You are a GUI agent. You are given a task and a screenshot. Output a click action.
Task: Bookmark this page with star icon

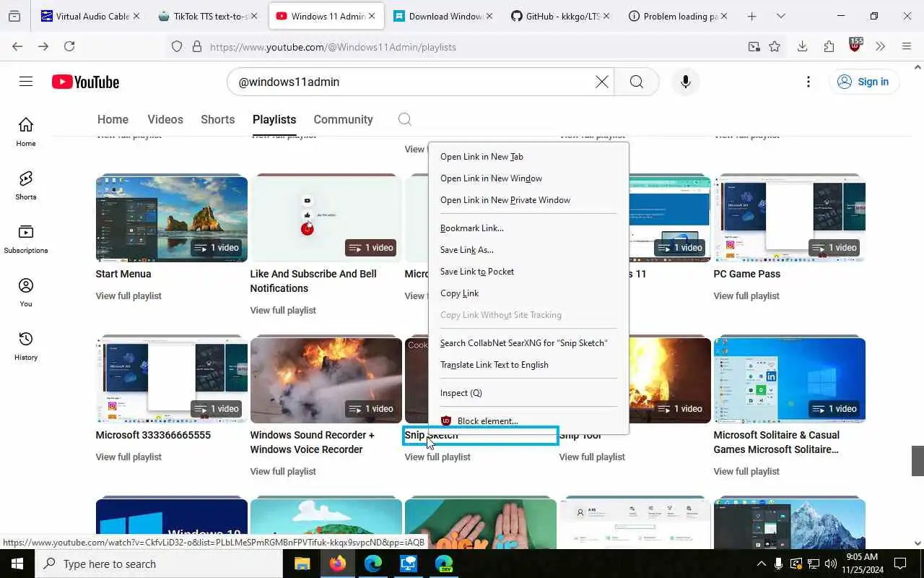pyautogui.click(x=775, y=46)
